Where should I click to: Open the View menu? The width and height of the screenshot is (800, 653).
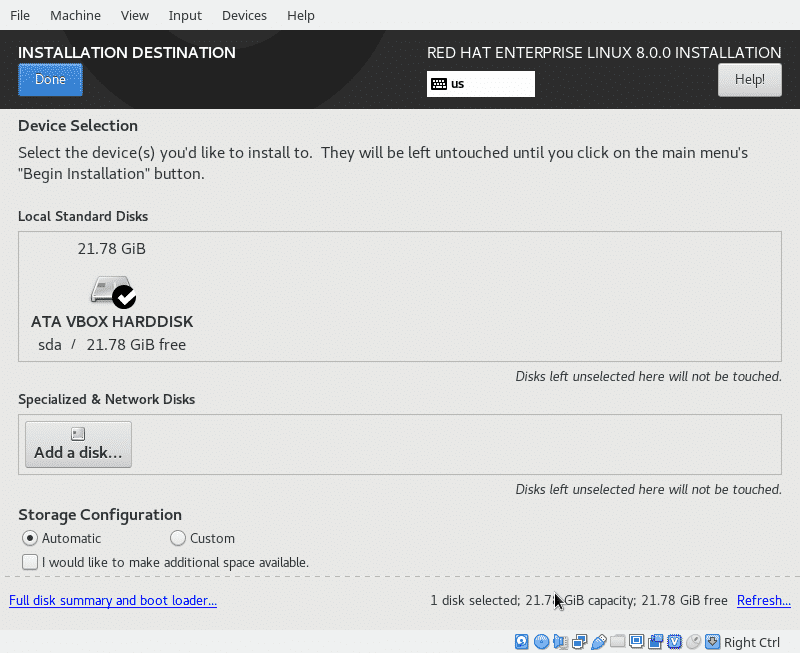click(x=135, y=15)
